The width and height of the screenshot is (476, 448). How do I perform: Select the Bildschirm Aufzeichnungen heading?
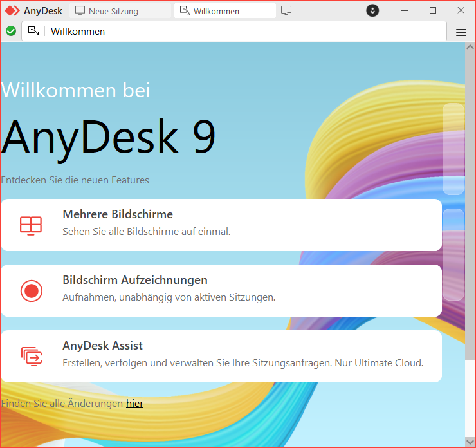135,280
